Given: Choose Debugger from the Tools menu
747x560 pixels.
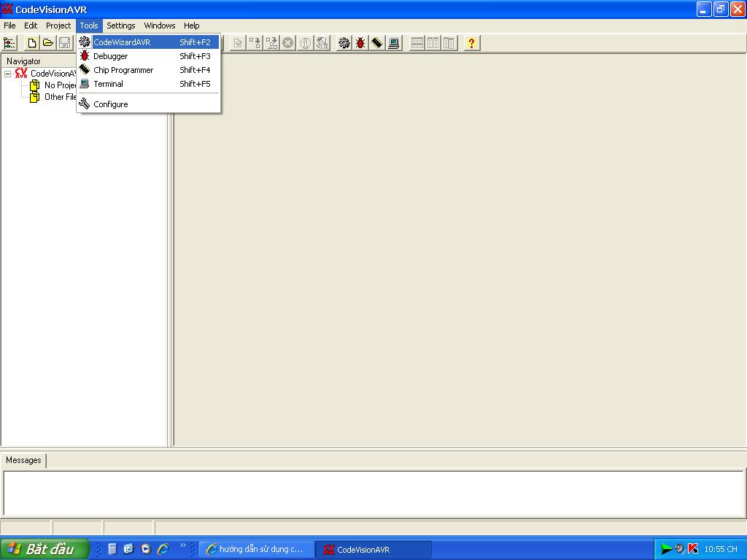Looking at the screenshot, I should 148,55.
